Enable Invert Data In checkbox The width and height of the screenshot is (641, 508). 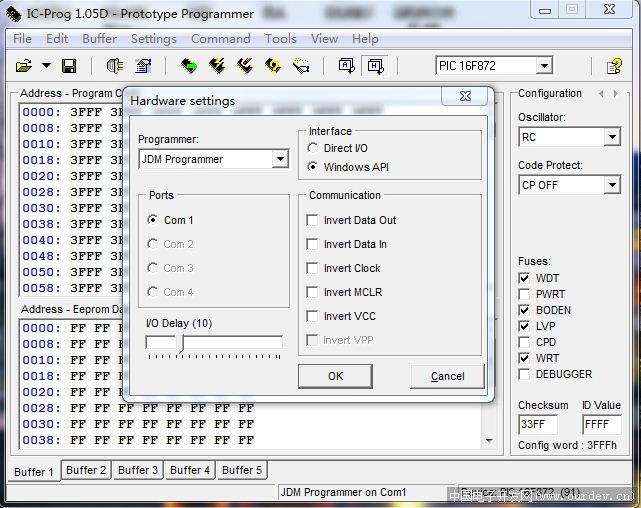(312, 244)
